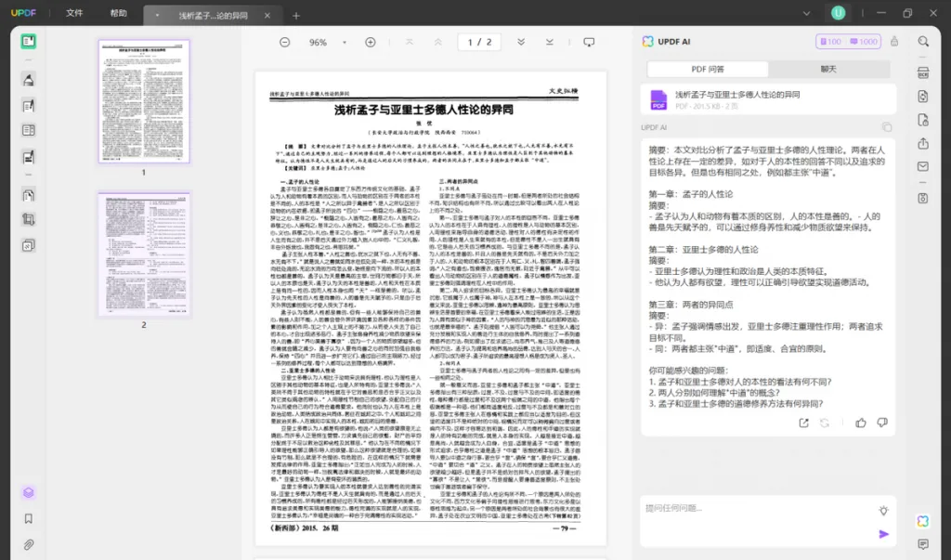Viewport: 951px width, 560px height.
Task: Open the Edit PDF tool
Action: [29, 106]
